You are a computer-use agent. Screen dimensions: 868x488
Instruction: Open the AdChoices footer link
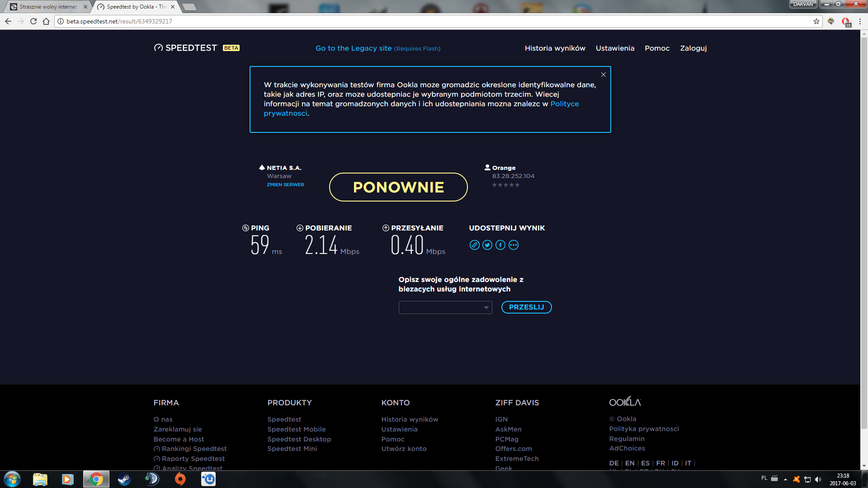(627, 448)
